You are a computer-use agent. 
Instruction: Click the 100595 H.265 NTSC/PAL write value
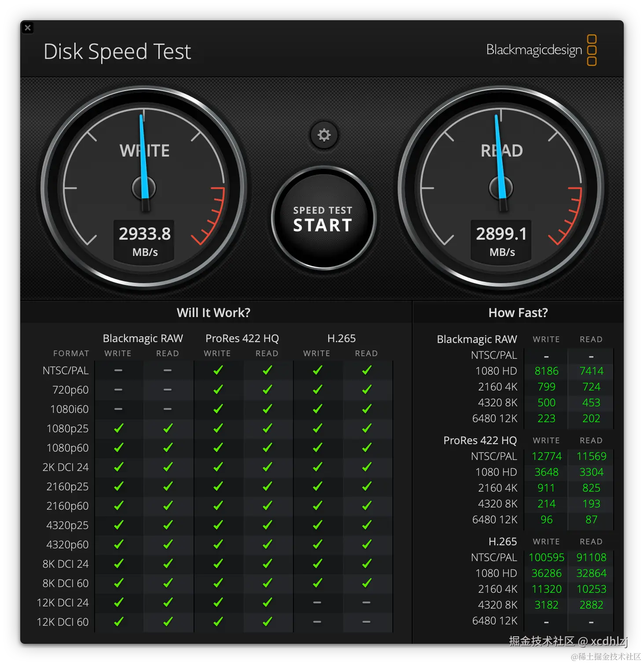(546, 558)
